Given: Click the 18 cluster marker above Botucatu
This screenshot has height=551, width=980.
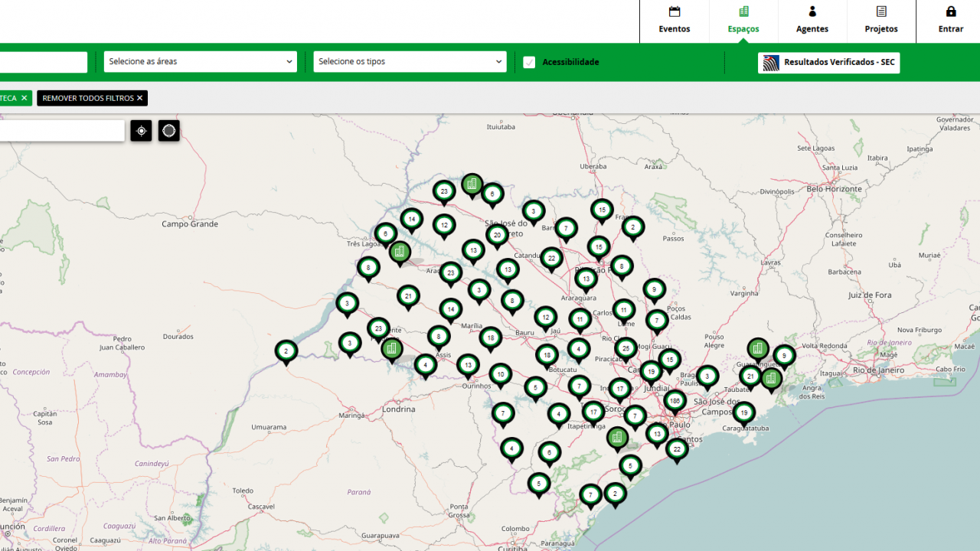Looking at the screenshot, I should point(547,357).
